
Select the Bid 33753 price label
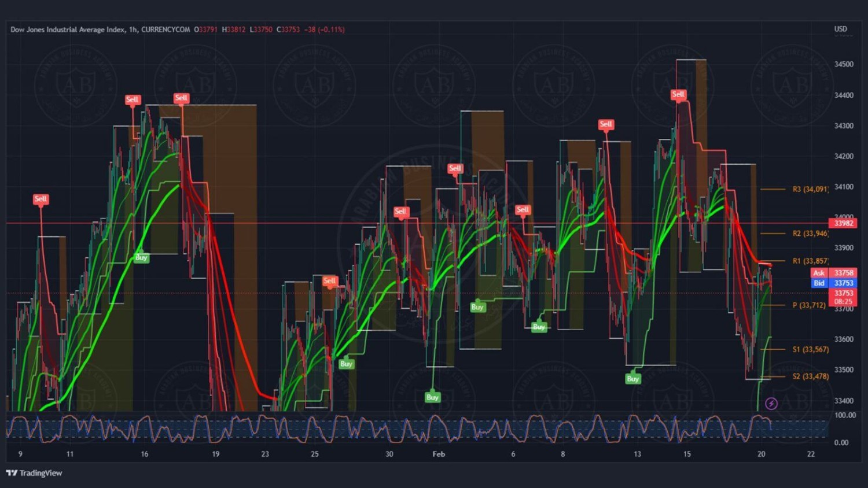[x=833, y=283]
